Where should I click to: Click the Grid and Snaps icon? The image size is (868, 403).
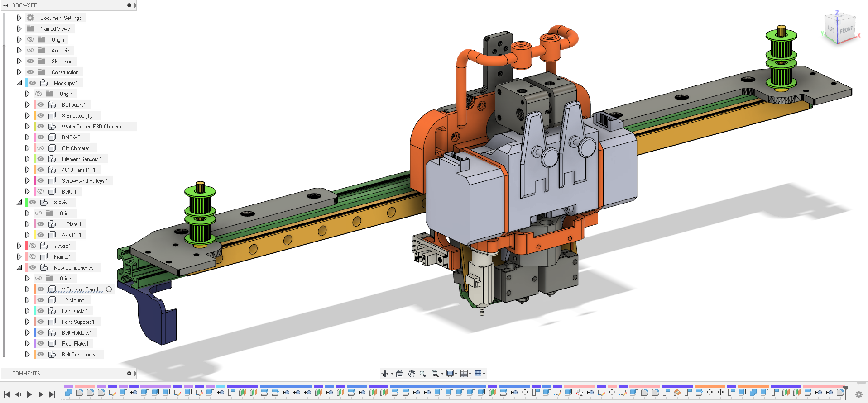click(464, 374)
